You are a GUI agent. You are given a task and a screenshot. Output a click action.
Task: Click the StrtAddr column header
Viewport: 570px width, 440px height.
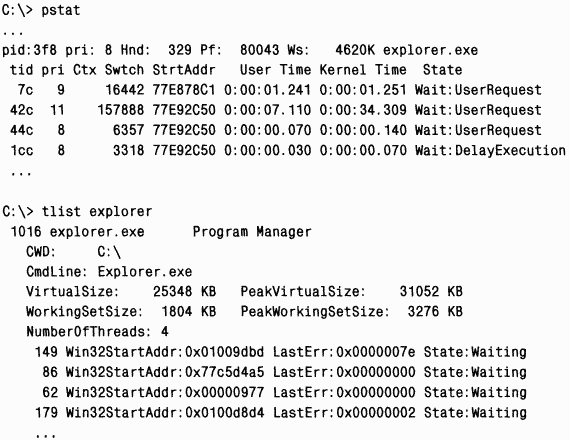pos(184,70)
